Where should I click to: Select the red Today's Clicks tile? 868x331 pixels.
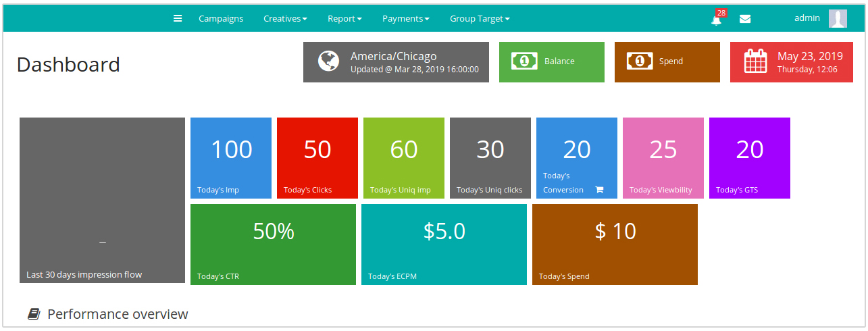point(317,158)
